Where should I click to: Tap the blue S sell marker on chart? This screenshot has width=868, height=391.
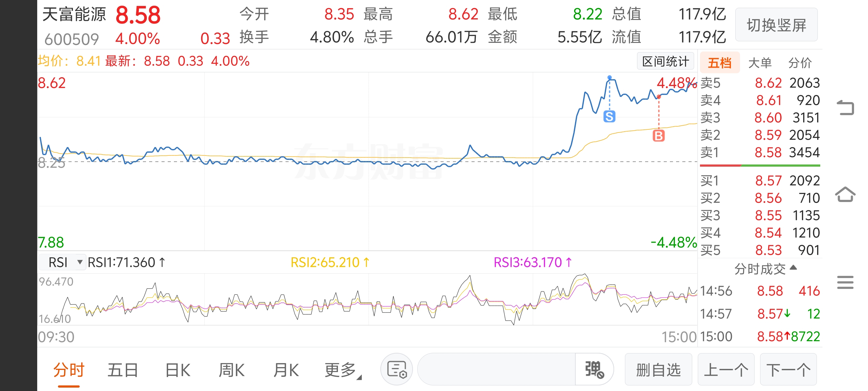(x=609, y=116)
